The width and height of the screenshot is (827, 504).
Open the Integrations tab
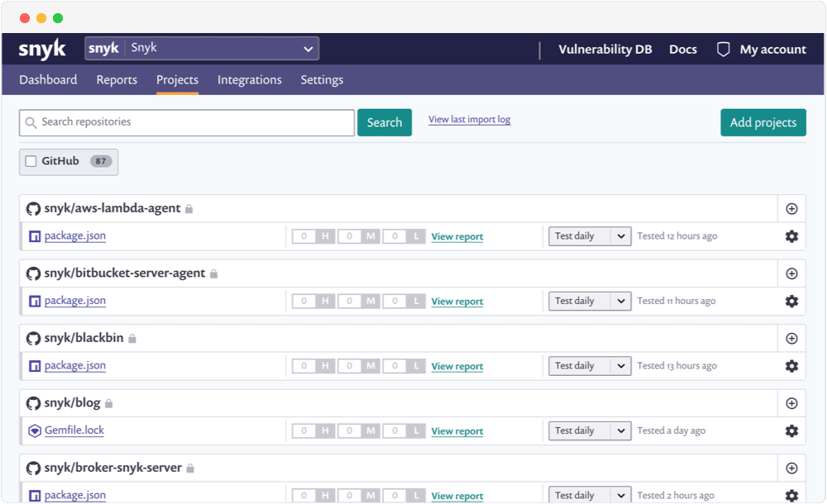click(x=250, y=79)
